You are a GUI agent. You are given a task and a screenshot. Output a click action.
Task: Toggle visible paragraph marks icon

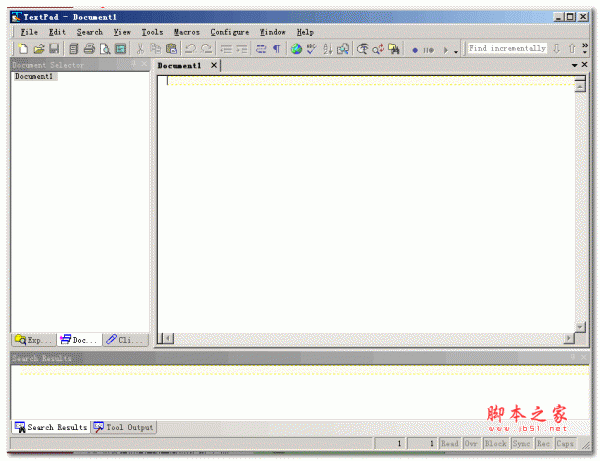pos(277,49)
